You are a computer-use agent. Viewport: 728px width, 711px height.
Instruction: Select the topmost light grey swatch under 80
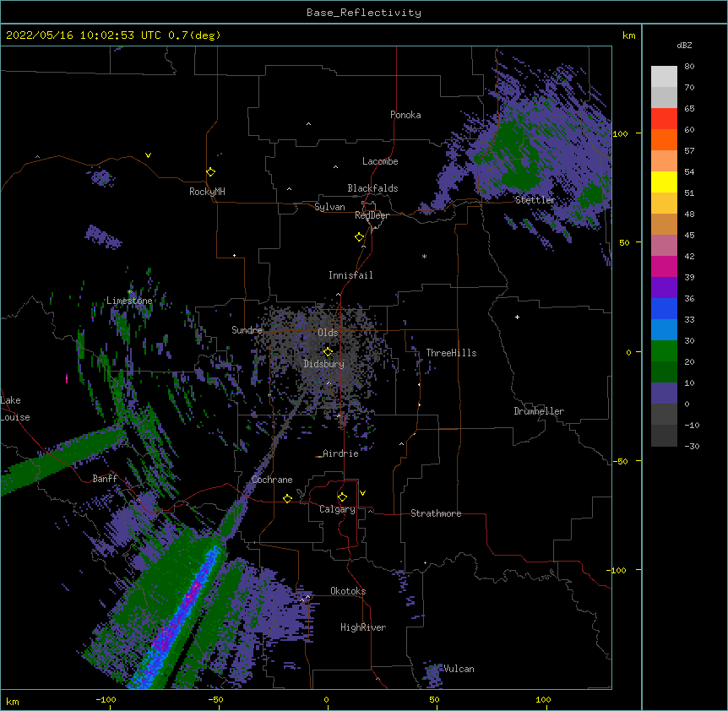click(x=664, y=77)
